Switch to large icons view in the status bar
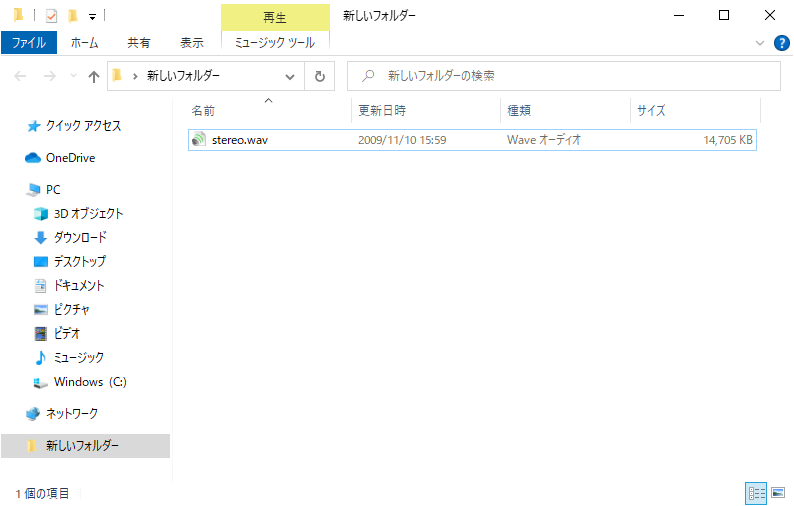794x506 pixels. (778, 493)
